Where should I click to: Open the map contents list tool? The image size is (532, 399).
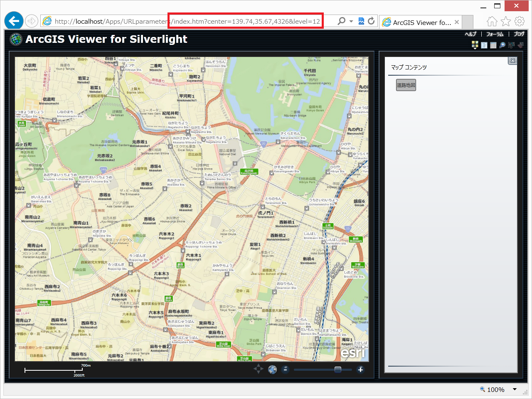(484, 45)
